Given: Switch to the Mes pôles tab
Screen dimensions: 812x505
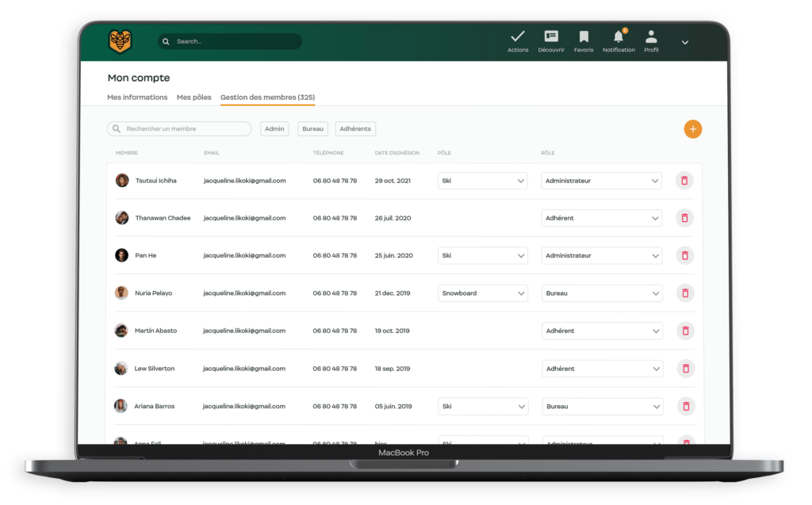Looking at the screenshot, I should [x=194, y=98].
